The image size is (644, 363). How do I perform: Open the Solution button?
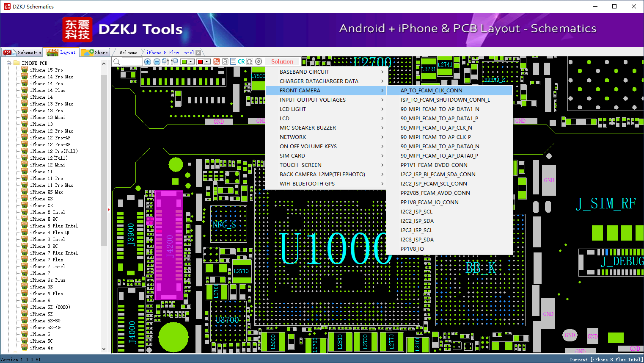pos(282,62)
